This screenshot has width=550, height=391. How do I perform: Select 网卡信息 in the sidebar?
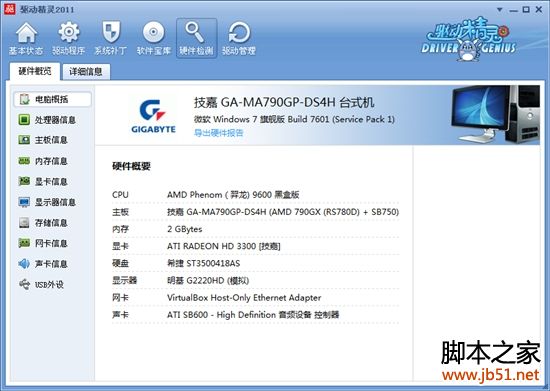pos(51,243)
